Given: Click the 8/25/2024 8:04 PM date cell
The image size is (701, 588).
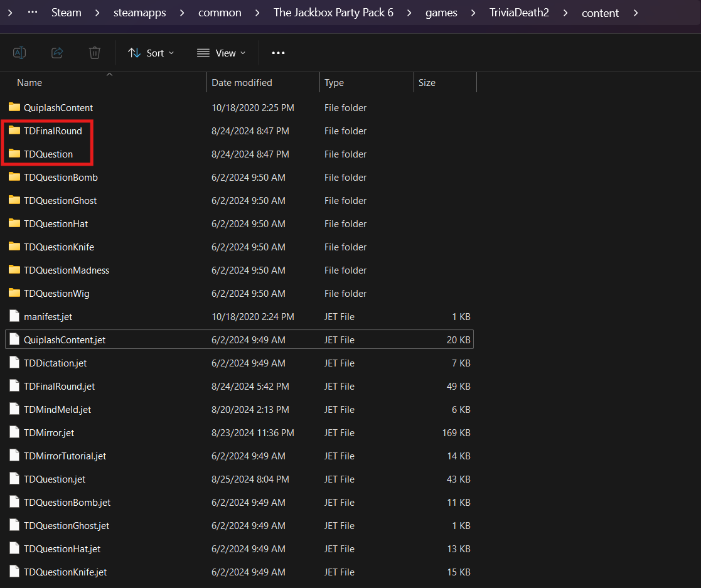Looking at the screenshot, I should click(250, 479).
